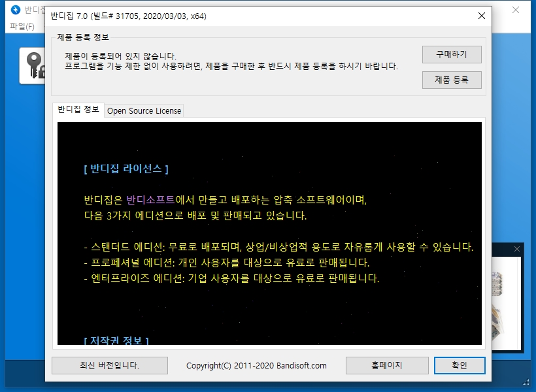This screenshot has height=392, width=536.
Task: Close the ad panel at lower right
Action: [517, 249]
